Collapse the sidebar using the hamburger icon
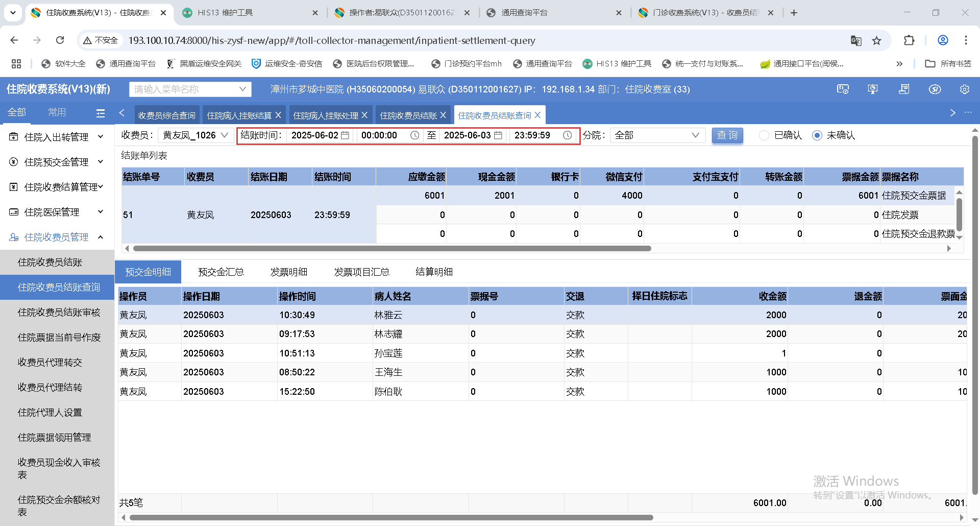980x526 pixels. (101, 113)
